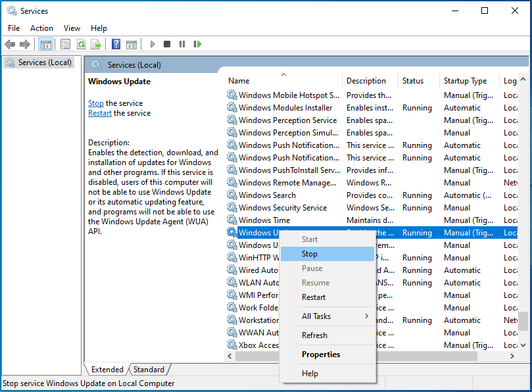Click gear icon of Windows Remote Management
This screenshot has width=532, height=392.
tap(232, 183)
